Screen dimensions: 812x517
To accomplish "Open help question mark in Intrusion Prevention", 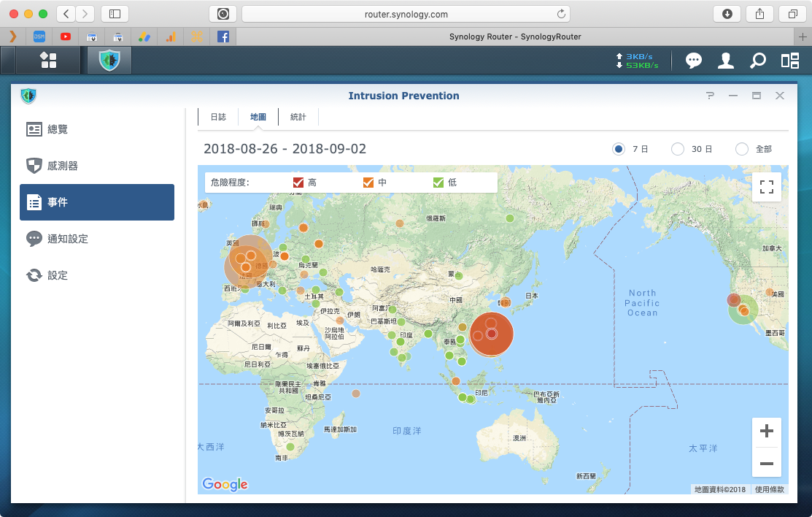I will pyautogui.click(x=710, y=96).
